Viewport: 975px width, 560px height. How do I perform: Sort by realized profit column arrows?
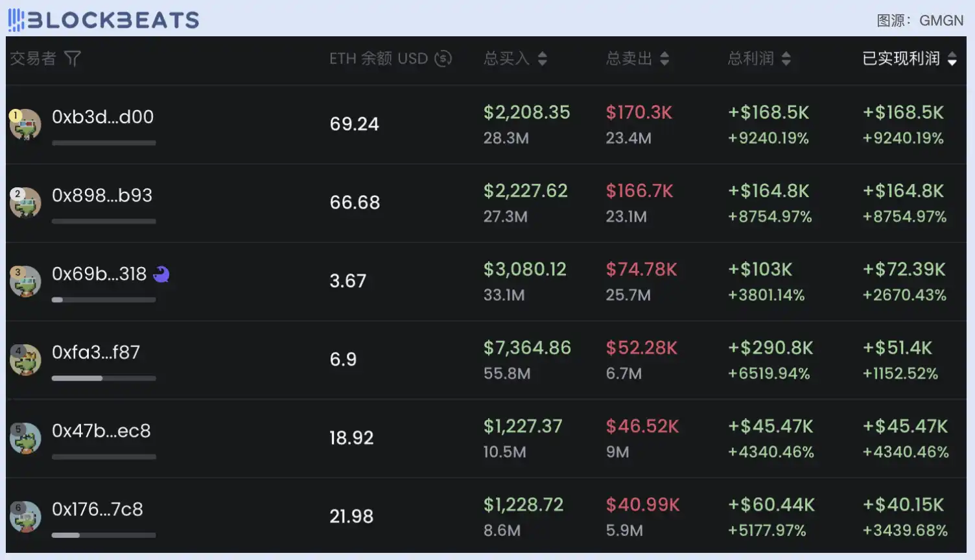pyautogui.click(x=952, y=60)
